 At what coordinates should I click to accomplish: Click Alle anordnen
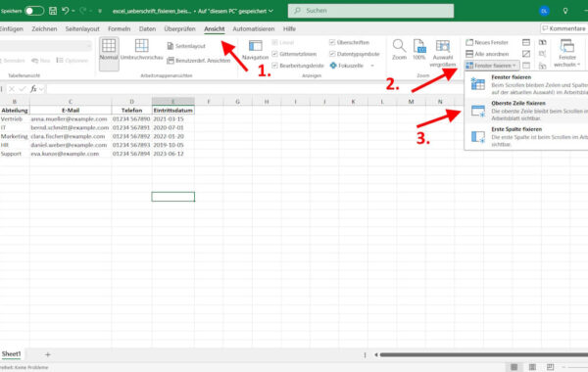click(x=487, y=54)
